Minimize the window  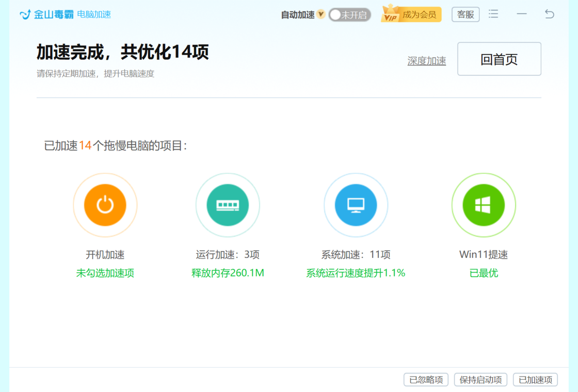522,14
